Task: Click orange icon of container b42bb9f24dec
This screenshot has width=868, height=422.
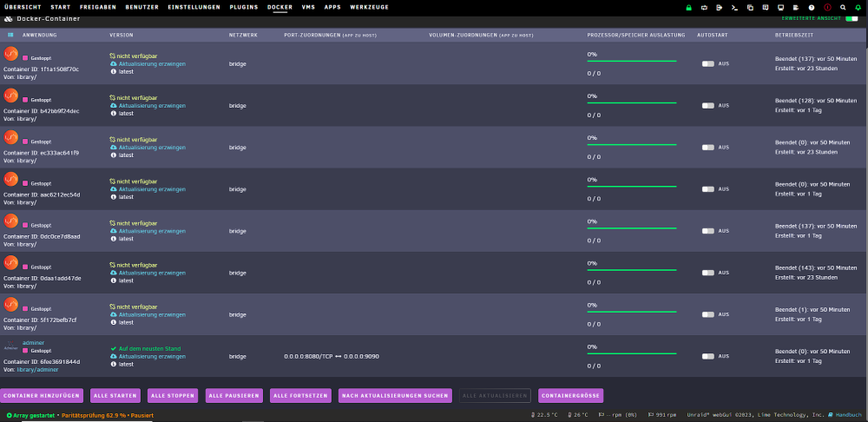Action: (11, 96)
